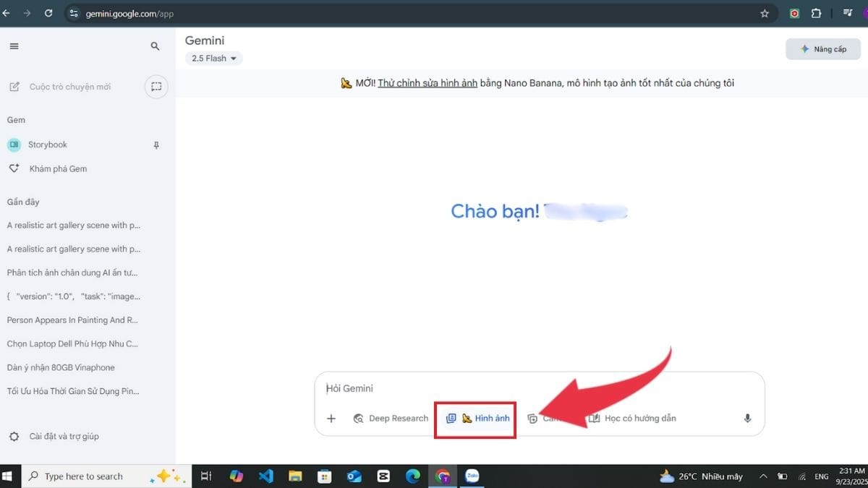
Task: Open chat 'Chọn Laptop Dell Phù Hợp Nhu C...'
Action: pos(72,343)
